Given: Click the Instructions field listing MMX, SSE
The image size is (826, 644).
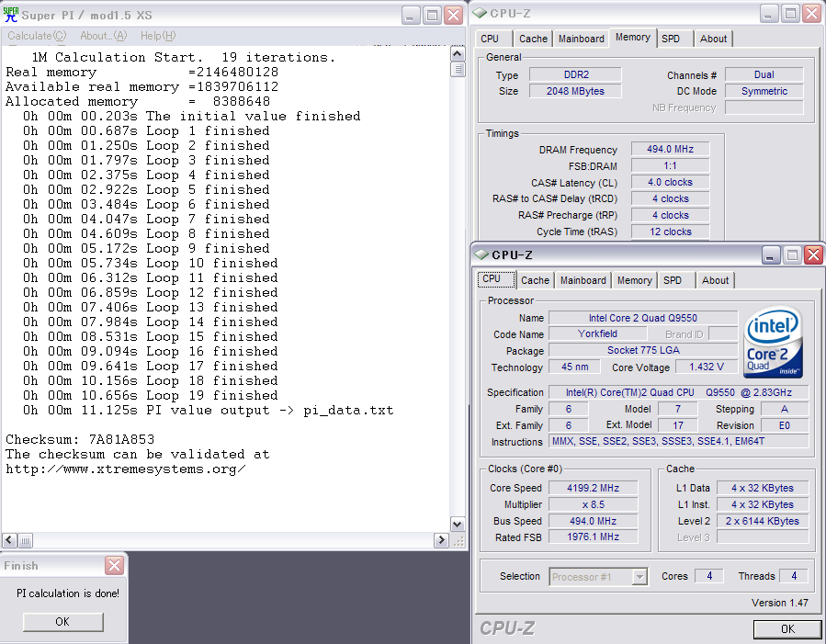Looking at the screenshot, I should (x=678, y=441).
